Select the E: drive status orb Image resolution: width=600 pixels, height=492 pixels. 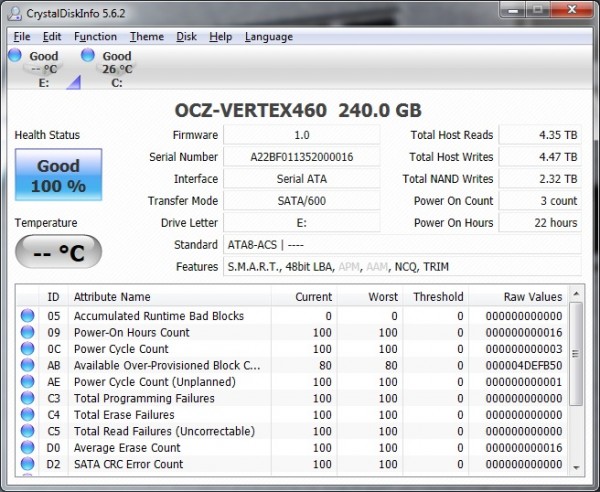point(15,55)
